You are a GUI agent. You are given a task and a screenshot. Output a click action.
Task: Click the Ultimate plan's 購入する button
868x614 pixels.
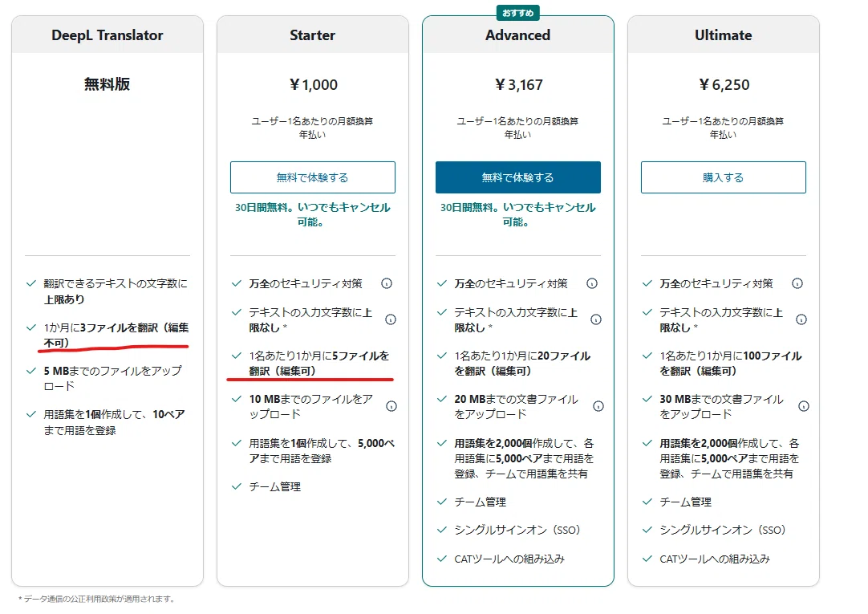(x=724, y=177)
